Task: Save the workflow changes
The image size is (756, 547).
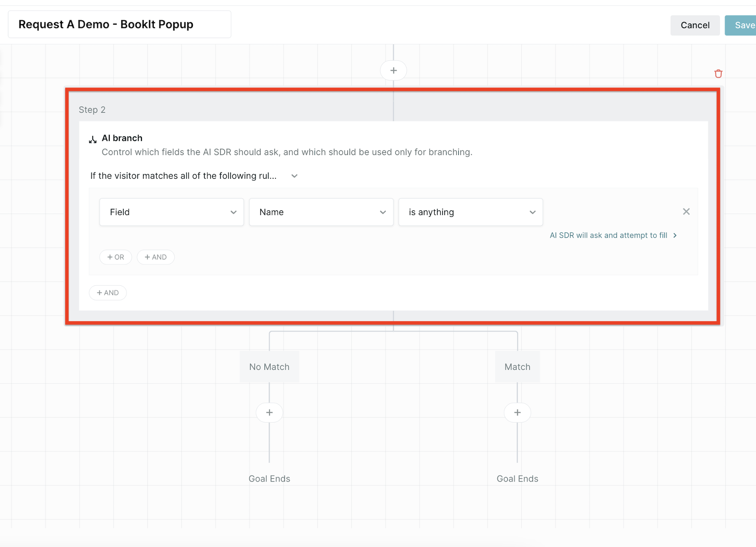Action: coord(741,25)
